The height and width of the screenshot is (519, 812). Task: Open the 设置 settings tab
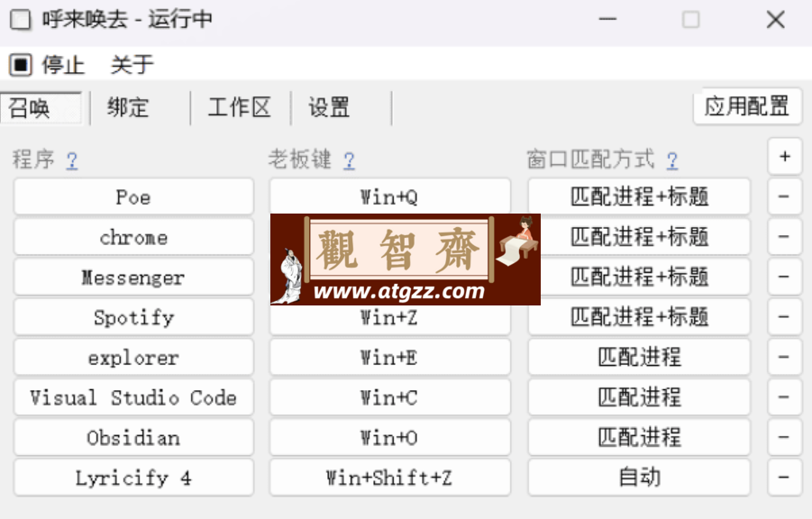coord(329,108)
